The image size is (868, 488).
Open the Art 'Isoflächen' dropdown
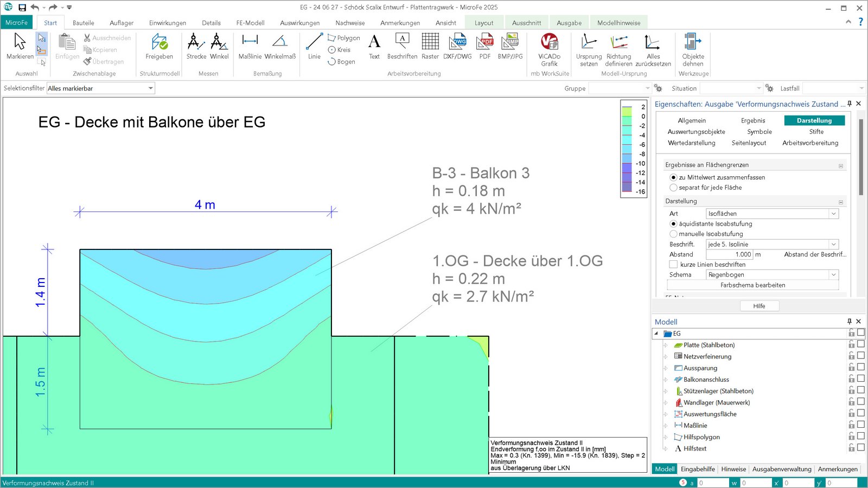coord(833,214)
